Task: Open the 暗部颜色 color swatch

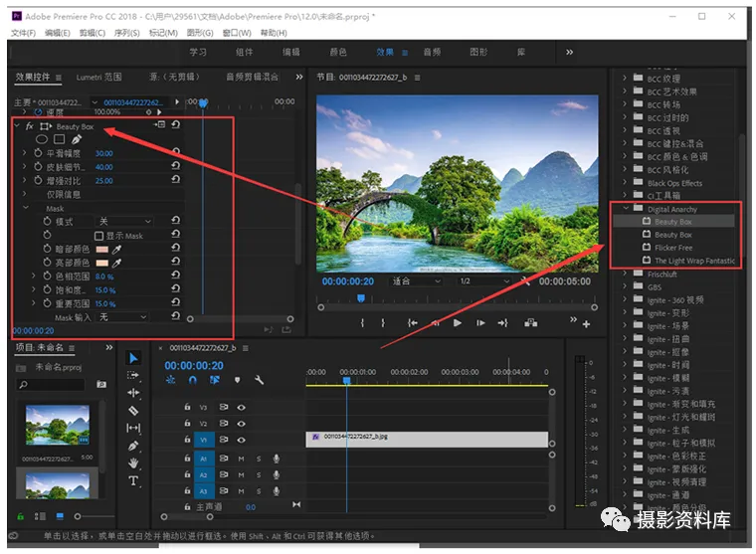Action: point(101,250)
